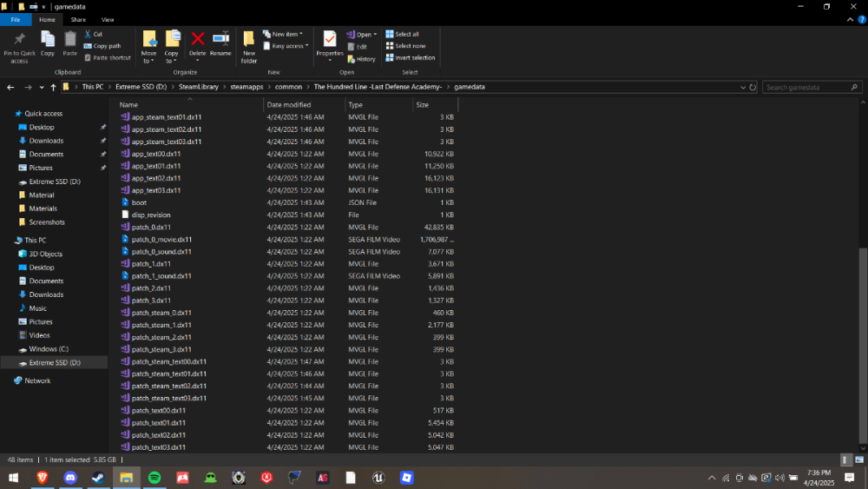
Task: Switch to details view in status bar
Action: pyautogui.click(x=845, y=459)
